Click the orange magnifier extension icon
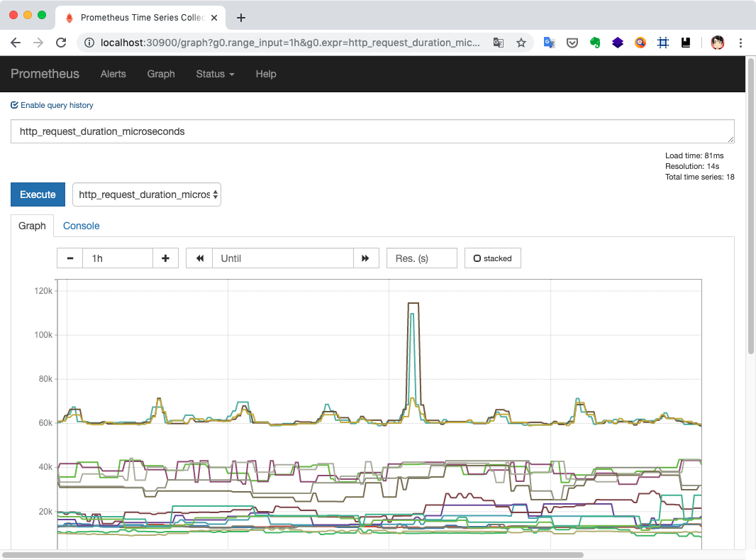The width and height of the screenshot is (756, 560). (640, 43)
